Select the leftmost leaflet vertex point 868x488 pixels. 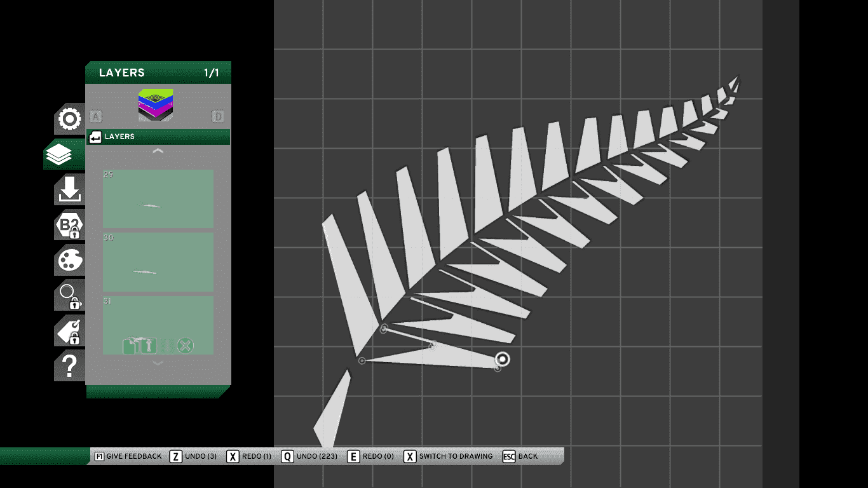[362, 361]
